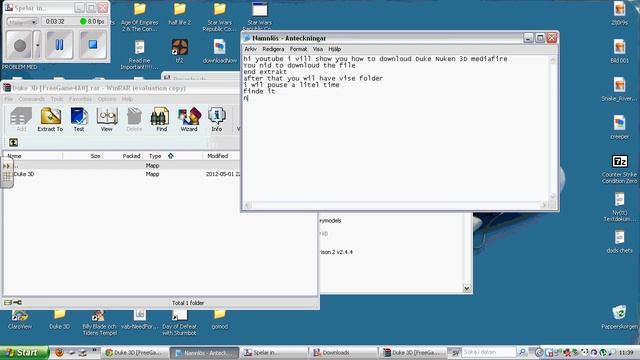Viewport: 640px width, 360px height.
Task: Select Day of Defeat with Sturmbot shortcut
Action: (180, 322)
